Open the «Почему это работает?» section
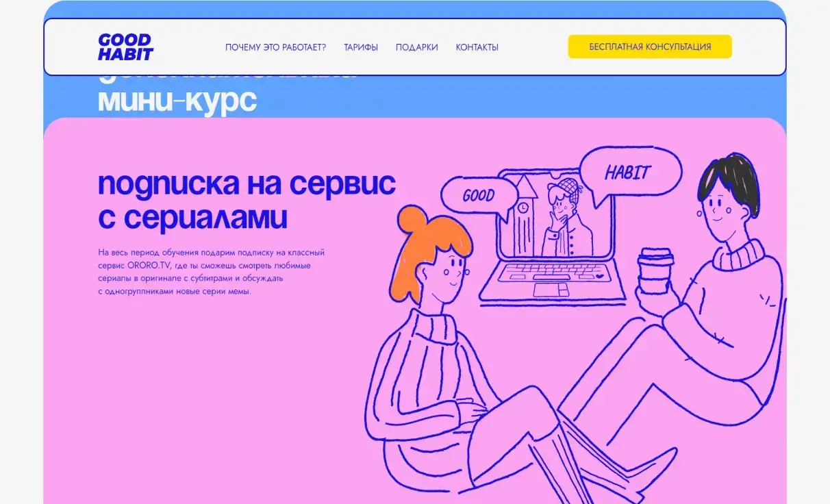The image size is (830, 504). coord(276,47)
